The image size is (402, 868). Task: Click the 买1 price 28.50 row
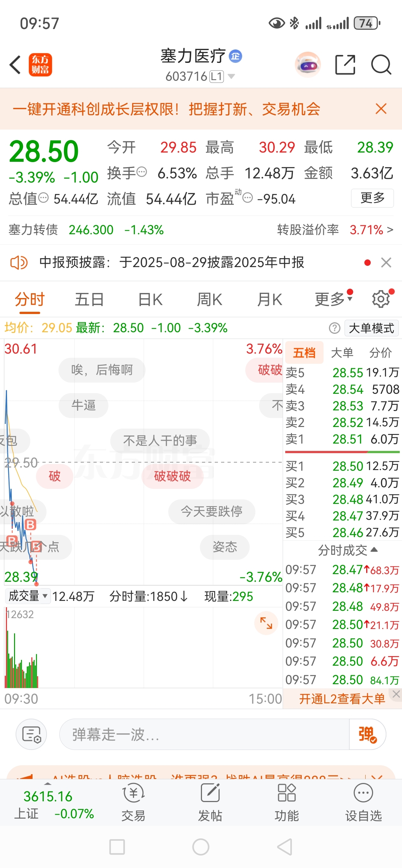342,466
